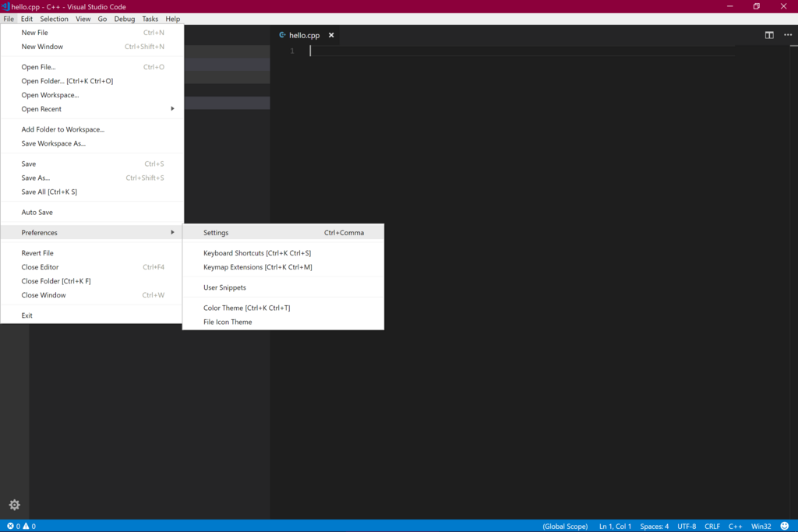Open the Selection menu

[x=54, y=19]
